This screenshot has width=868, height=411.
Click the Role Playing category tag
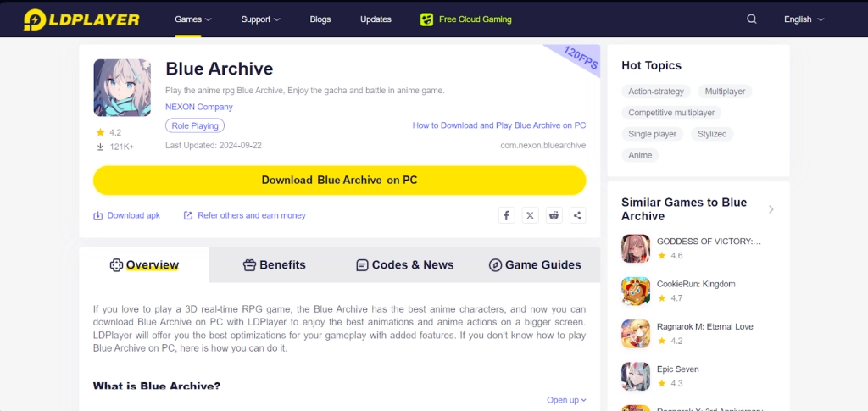click(195, 126)
